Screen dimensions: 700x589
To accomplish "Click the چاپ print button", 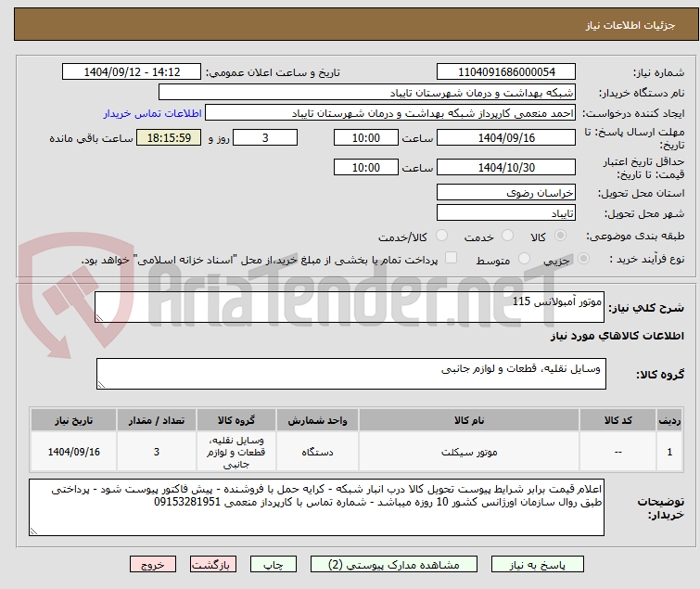I will click(274, 565).
